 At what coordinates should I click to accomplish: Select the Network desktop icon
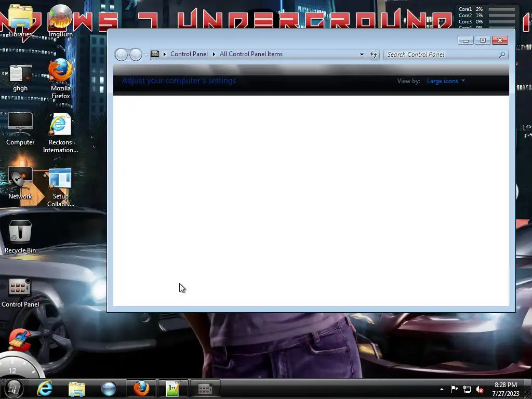click(x=20, y=183)
